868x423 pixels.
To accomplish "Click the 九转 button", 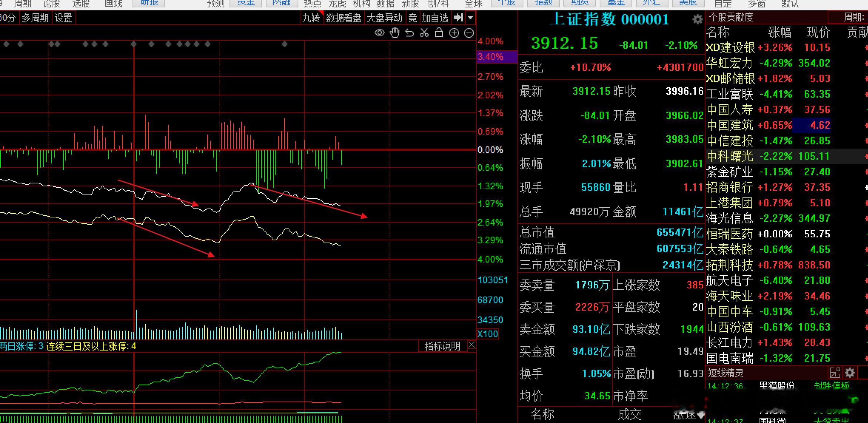I will tap(311, 17).
